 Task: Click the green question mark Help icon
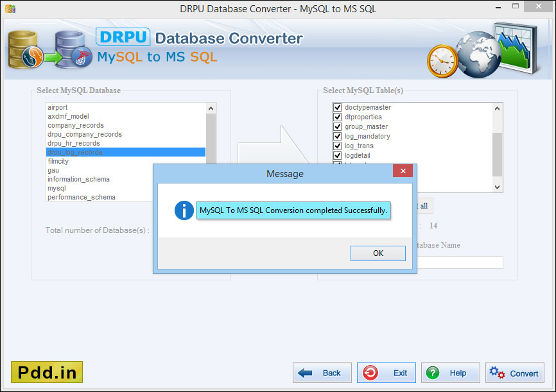(x=433, y=373)
